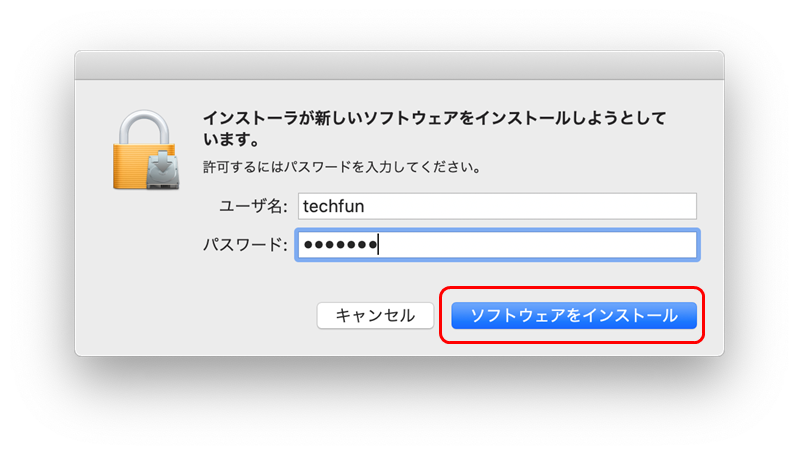Cancel the dialog with キャンセル button

(x=375, y=315)
